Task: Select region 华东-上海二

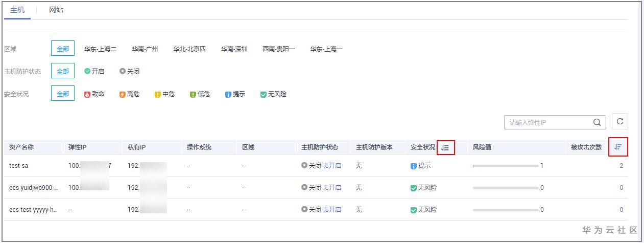Action: click(101, 49)
